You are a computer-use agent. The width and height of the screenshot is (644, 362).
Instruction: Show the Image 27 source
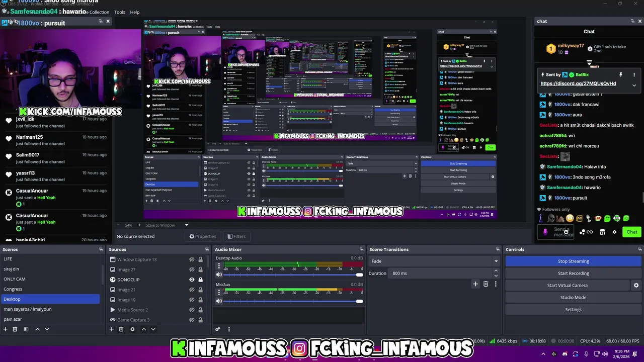pos(192,269)
